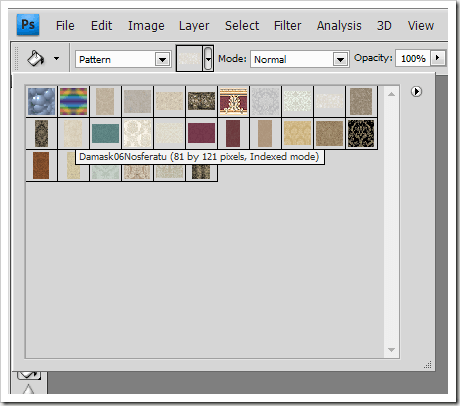Select the rust orange pattern swatch

tap(41, 165)
